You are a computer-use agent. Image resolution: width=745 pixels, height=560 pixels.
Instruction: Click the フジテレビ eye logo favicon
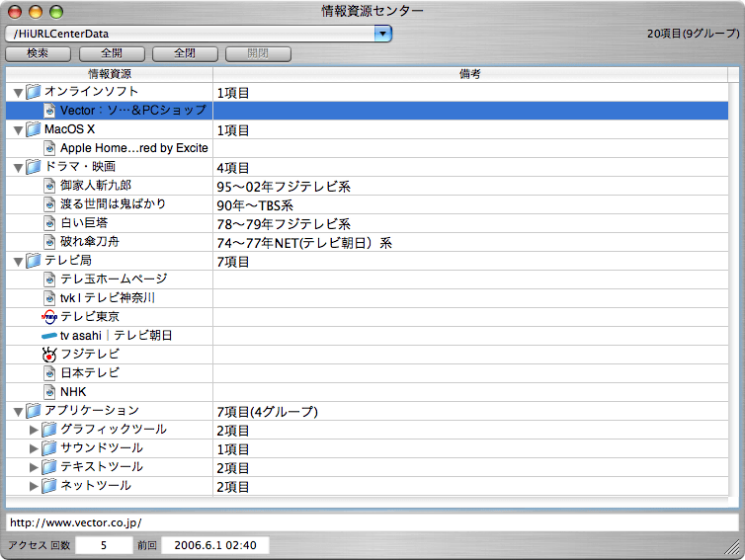tap(49, 355)
